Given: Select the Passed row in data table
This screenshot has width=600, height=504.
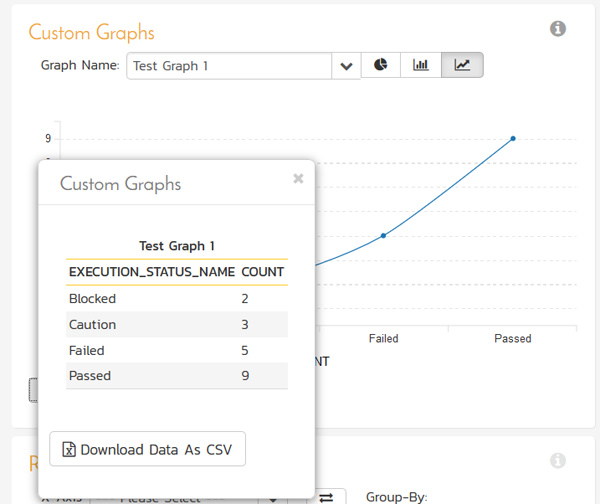Looking at the screenshot, I should click(x=176, y=376).
